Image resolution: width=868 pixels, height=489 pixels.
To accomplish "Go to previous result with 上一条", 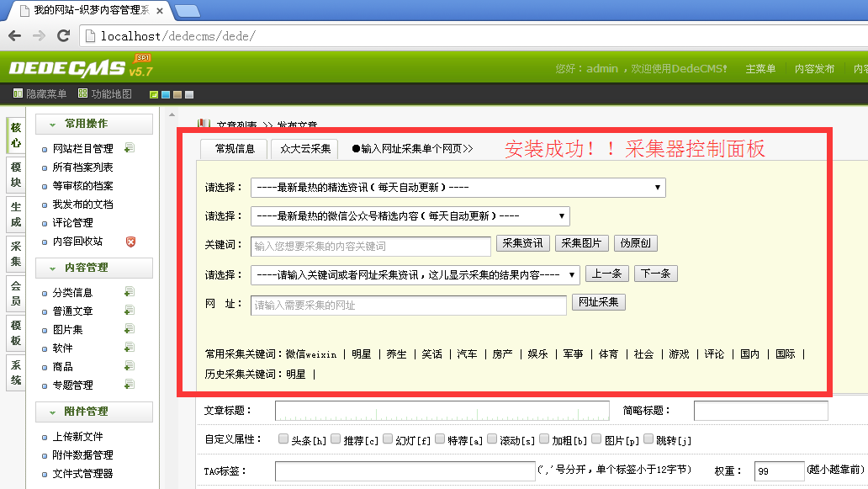I will tap(606, 274).
